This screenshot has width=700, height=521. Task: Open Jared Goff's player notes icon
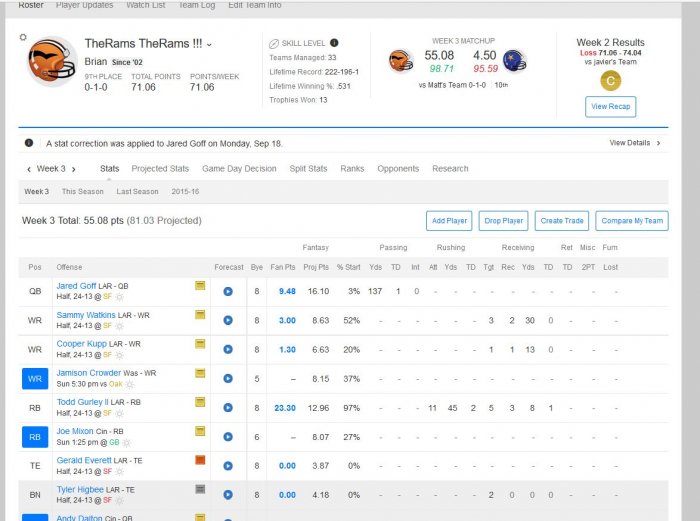pyautogui.click(x=200, y=286)
